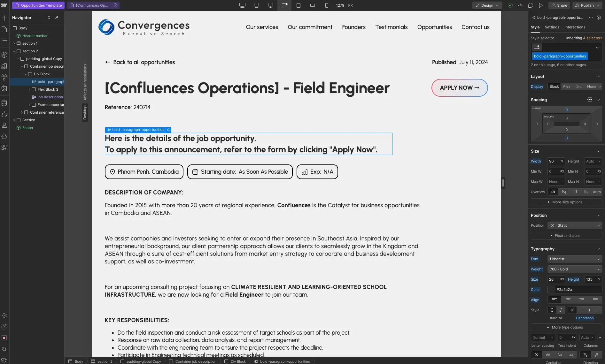Open the Design mode dropdown
This screenshot has width=605, height=364.
(x=487, y=5)
